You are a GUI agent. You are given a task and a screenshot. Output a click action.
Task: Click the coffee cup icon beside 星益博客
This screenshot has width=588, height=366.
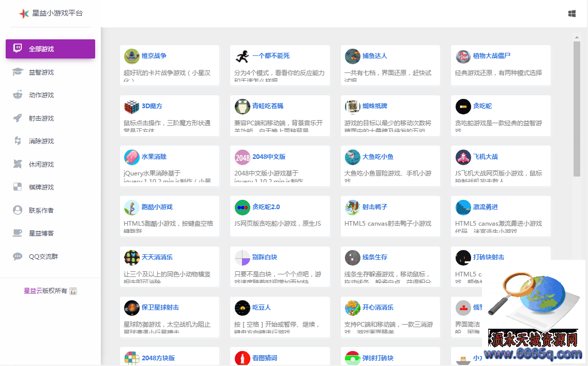[x=18, y=233]
